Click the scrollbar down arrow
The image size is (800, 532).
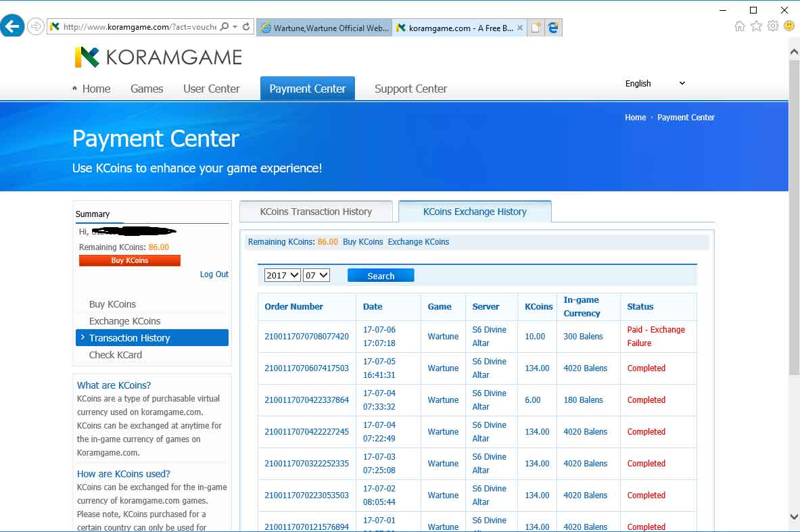794,516
